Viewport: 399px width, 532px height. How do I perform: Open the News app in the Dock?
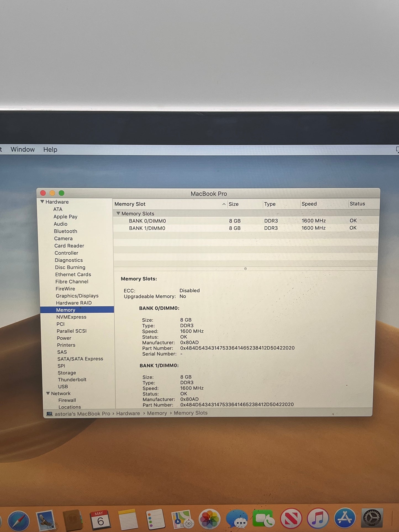coord(291,519)
